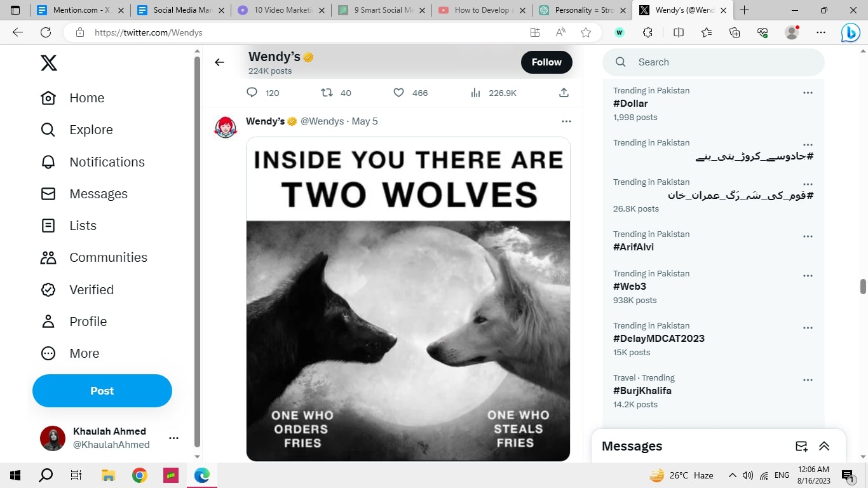Click the share icon on the tweet
Viewport: 868px width, 488px height.
[564, 93]
